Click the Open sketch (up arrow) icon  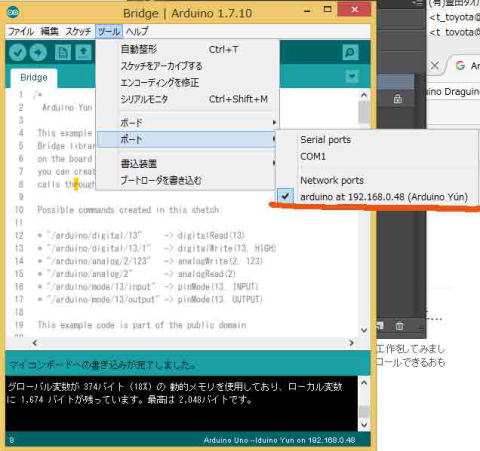83,52
